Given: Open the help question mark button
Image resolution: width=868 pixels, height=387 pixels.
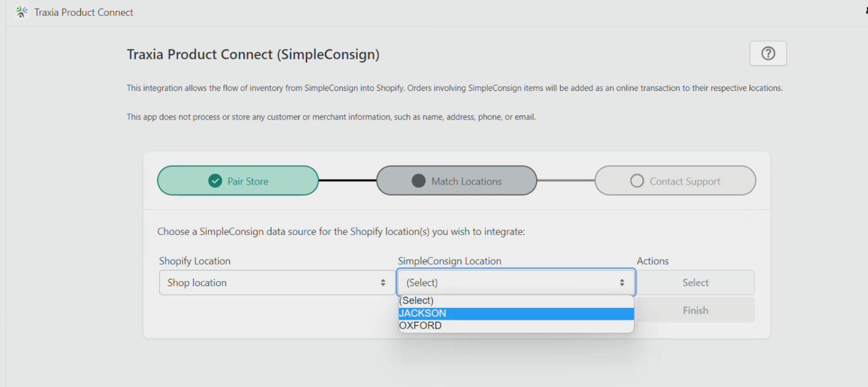Looking at the screenshot, I should click(768, 53).
